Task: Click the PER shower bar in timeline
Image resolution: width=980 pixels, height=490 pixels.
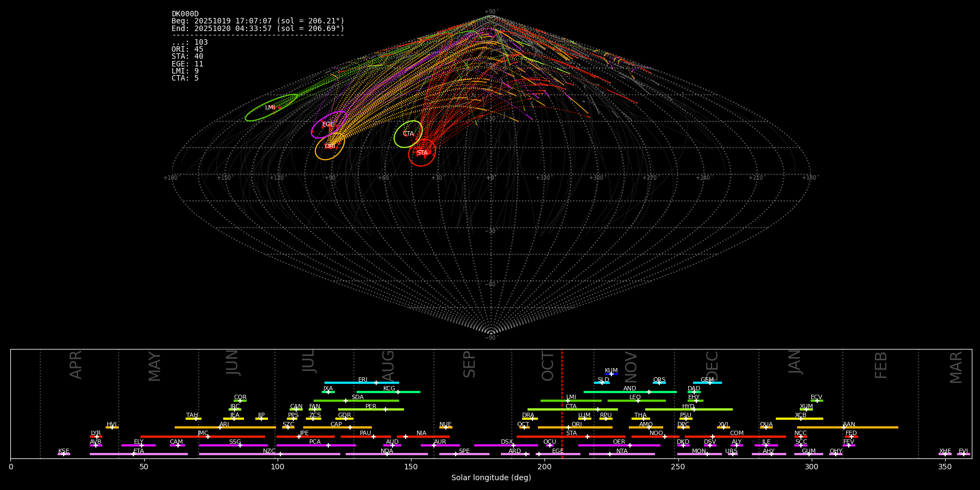Action: (371, 409)
